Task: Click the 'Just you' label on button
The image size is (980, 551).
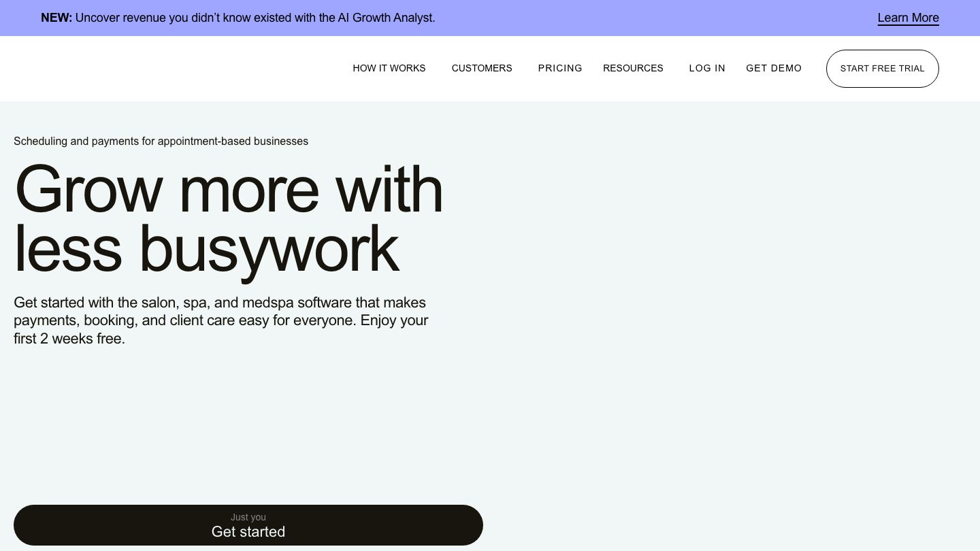Action: point(248,517)
